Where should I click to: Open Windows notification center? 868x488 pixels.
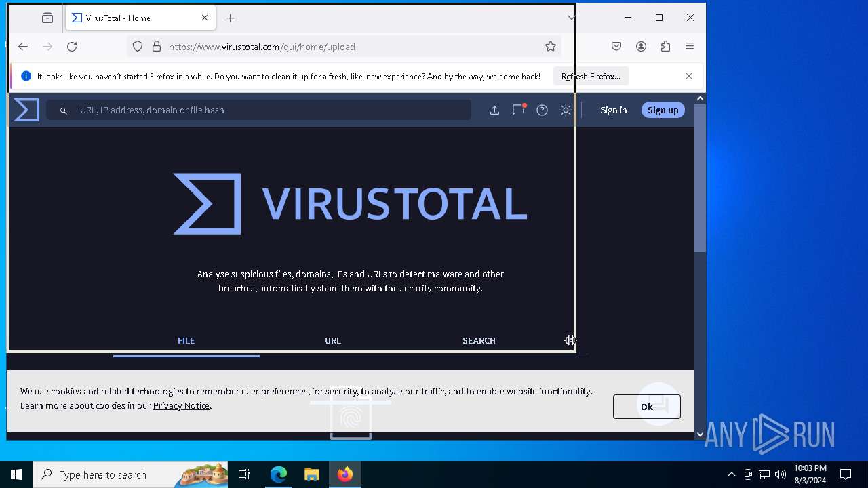846,474
